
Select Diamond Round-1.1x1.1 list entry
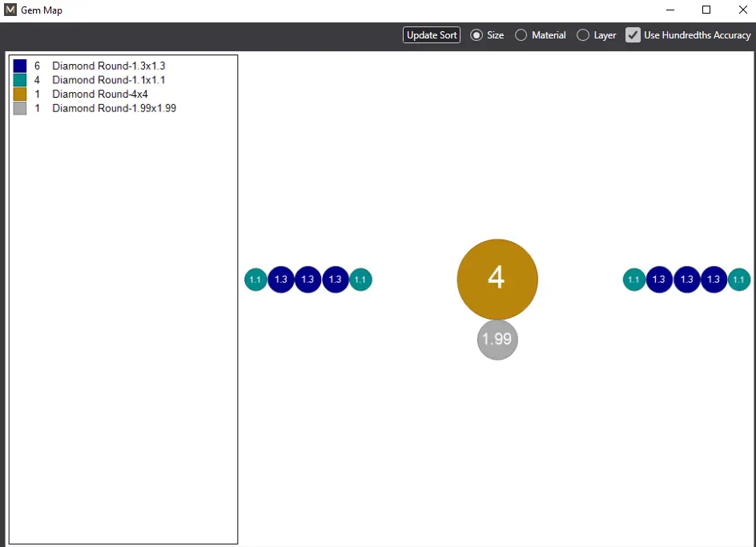click(x=109, y=80)
